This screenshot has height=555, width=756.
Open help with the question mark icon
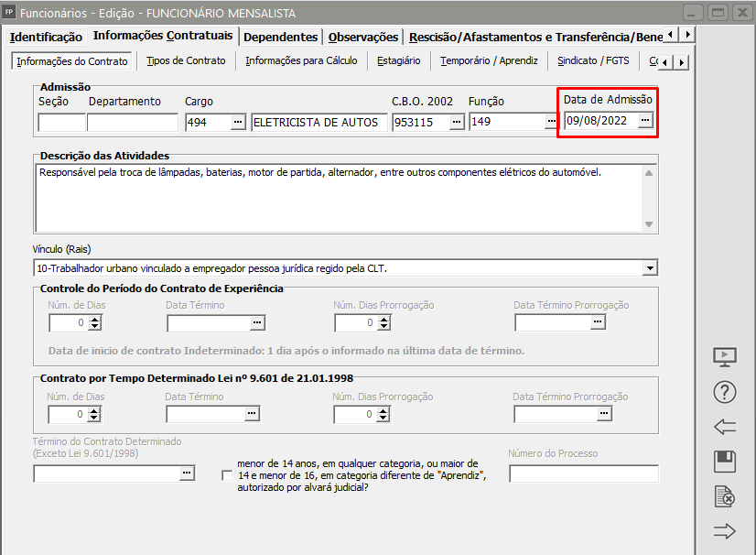point(724,392)
